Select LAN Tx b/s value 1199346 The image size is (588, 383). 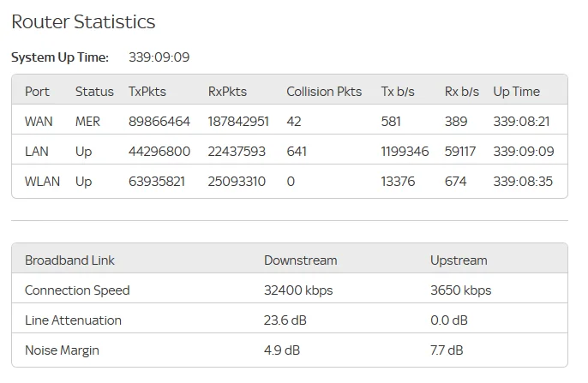click(405, 152)
